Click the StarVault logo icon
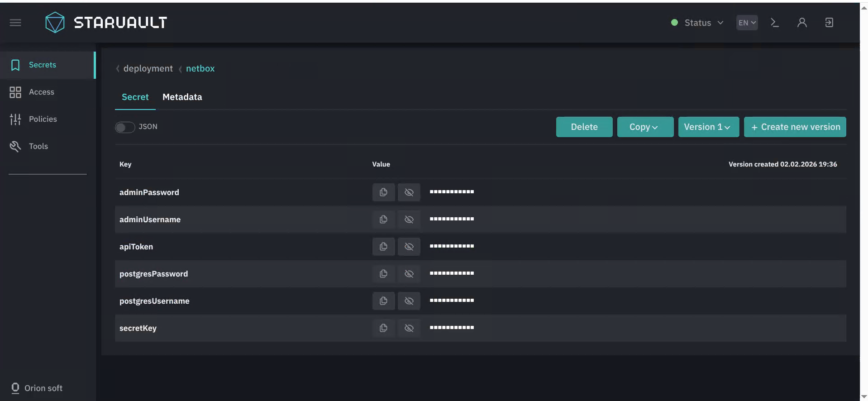This screenshot has height=401, width=868. 55,23
